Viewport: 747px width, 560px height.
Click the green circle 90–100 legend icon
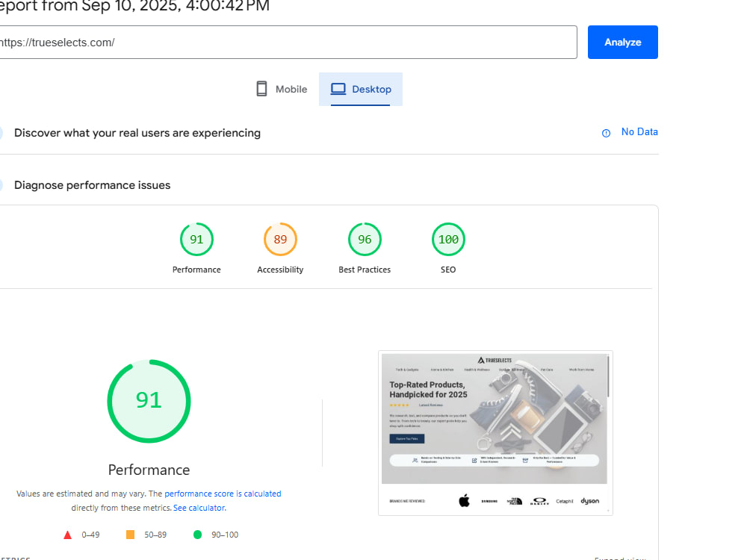198,535
